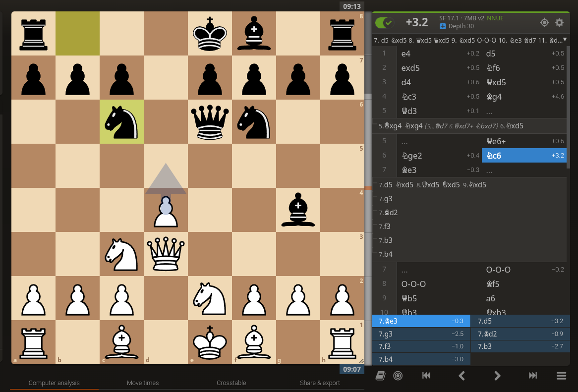Select highlighted move ♘c6 +3.2
578x392 pixels.
click(524, 156)
